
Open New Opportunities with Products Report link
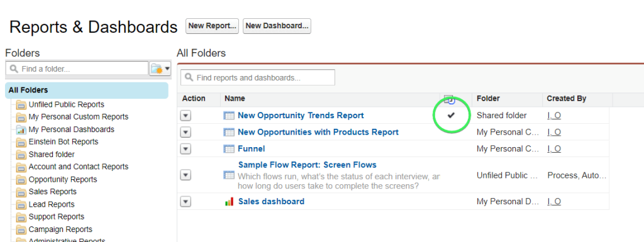pyautogui.click(x=318, y=132)
